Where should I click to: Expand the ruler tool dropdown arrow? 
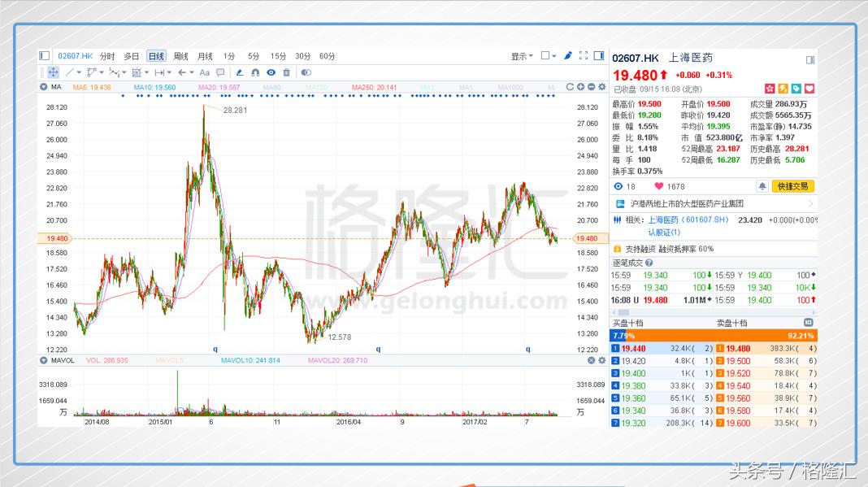[x=146, y=72]
